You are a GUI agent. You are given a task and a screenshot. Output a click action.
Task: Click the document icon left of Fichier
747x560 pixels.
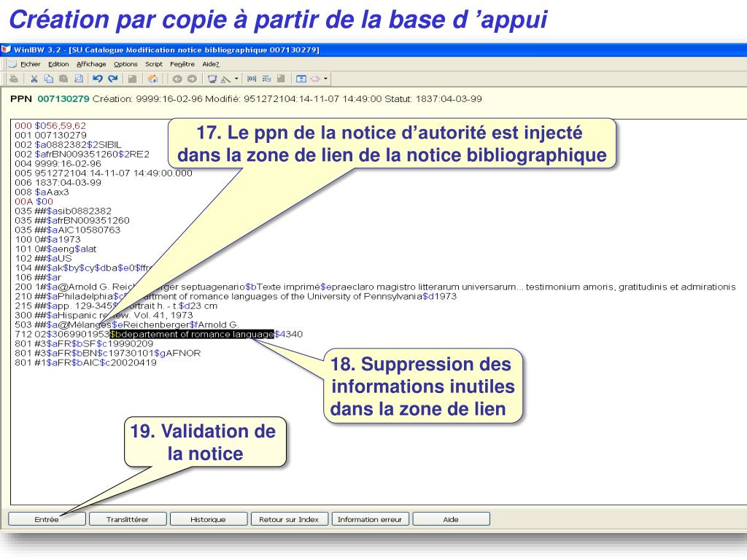(12, 64)
